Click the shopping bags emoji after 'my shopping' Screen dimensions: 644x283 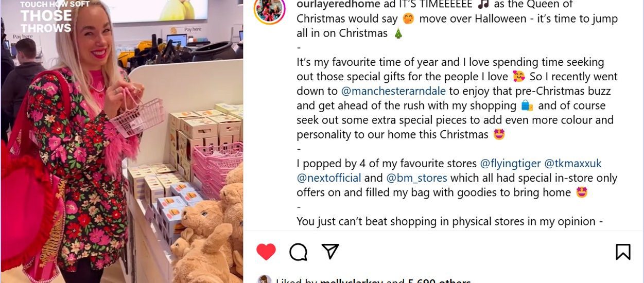click(x=527, y=105)
